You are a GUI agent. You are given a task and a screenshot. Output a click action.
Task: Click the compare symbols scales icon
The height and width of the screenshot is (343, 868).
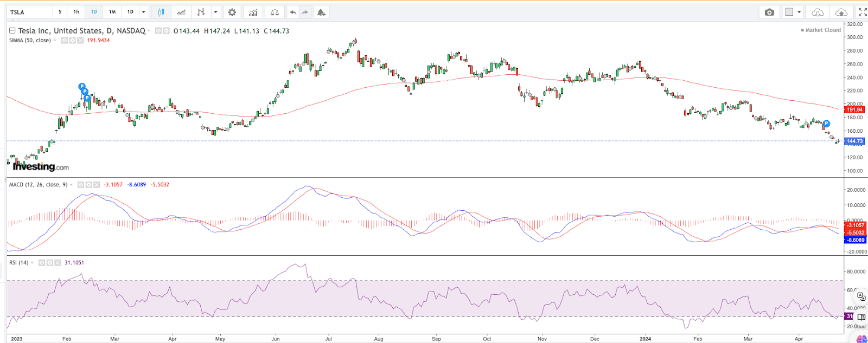(x=275, y=12)
